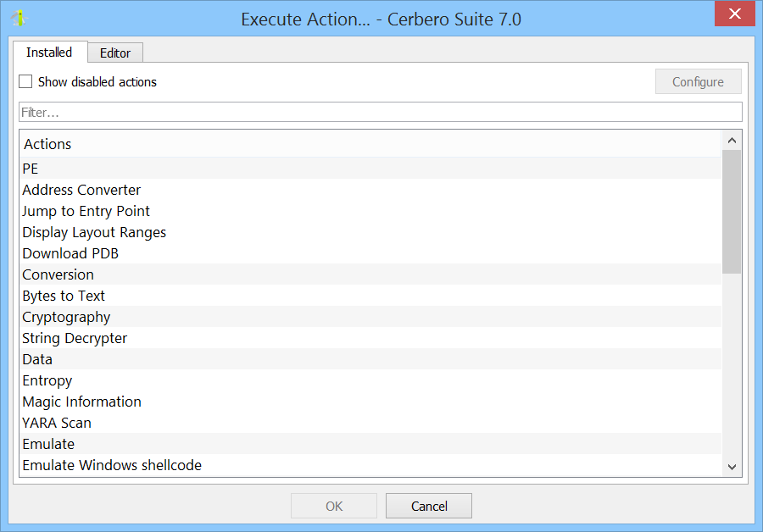Select the Download PDB action
The image size is (763, 532).
coord(370,253)
